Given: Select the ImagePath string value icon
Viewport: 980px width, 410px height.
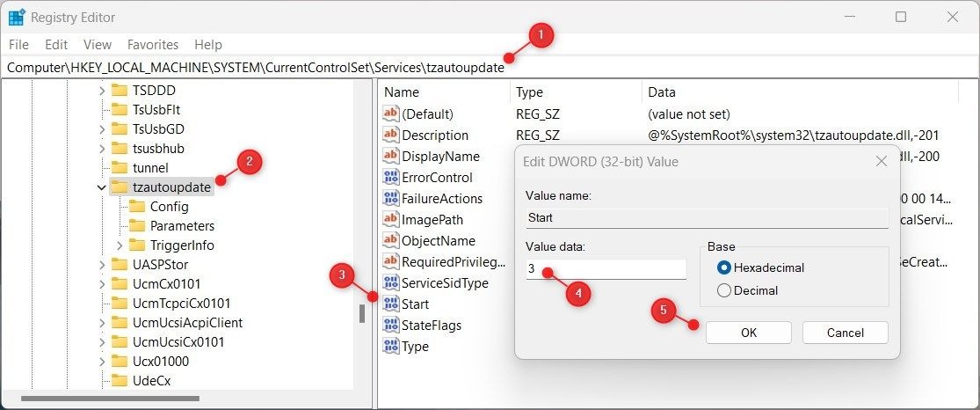Looking at the screenshot, I should click(390, 220).
